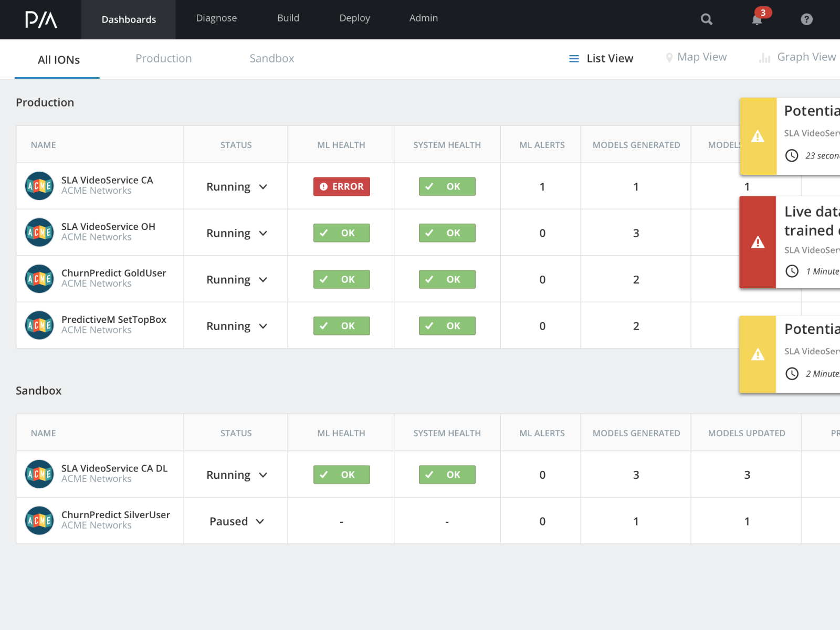Click the ML ALERTS column header in Production
The height and width of the screenshot is (630, 840).
(542, 145)
